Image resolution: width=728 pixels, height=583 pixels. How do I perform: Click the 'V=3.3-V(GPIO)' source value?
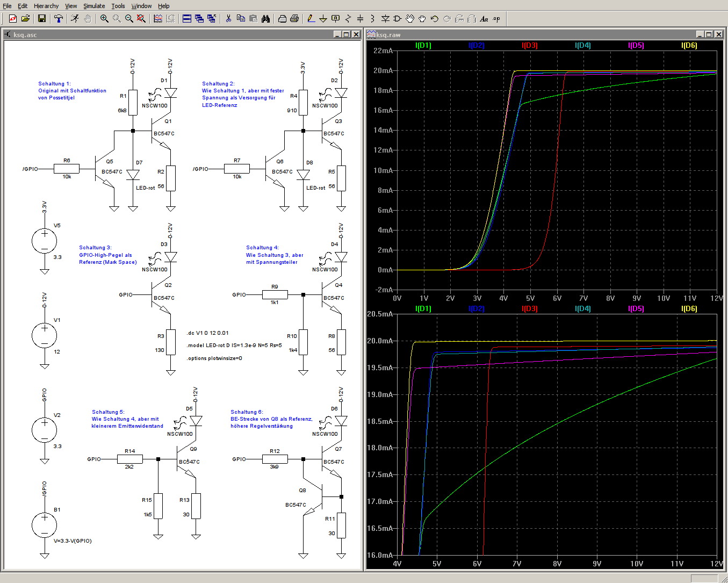[x=73, y=541]
